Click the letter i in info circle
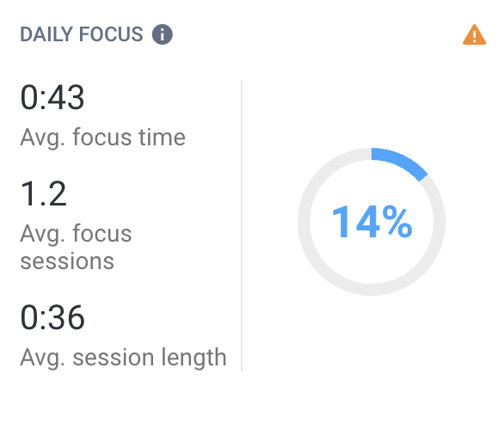 (163, 34)
